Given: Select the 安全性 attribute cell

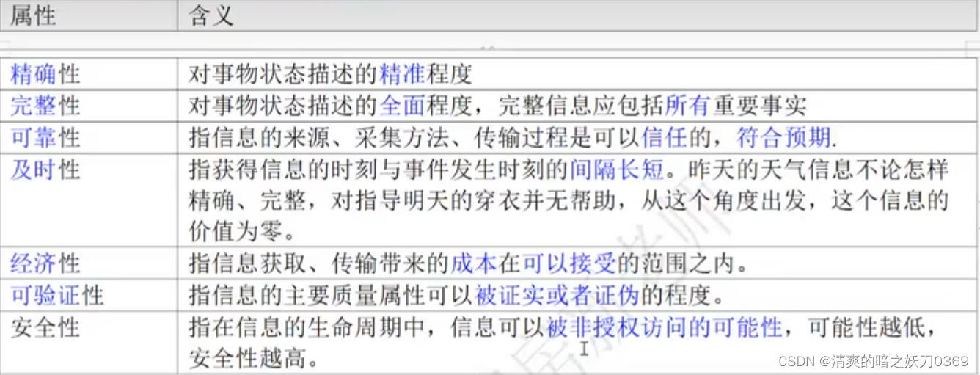Looking at the screenshot, I should point(89,342).
